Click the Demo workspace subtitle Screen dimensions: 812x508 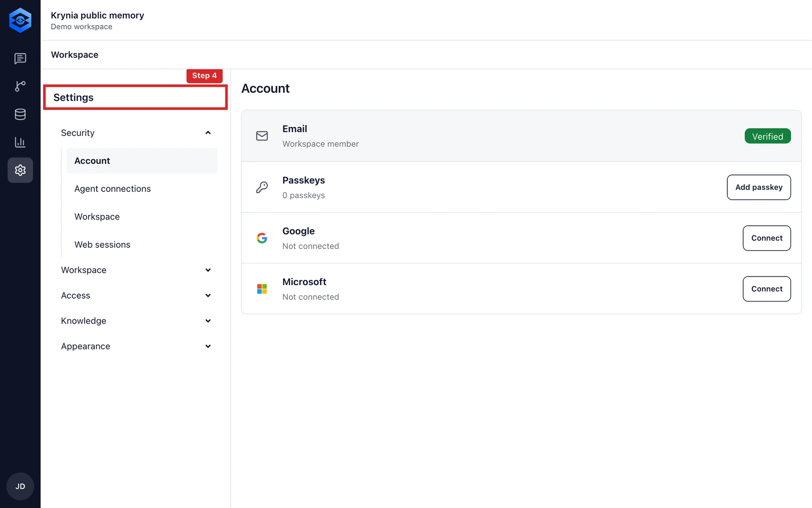point(81,27)
